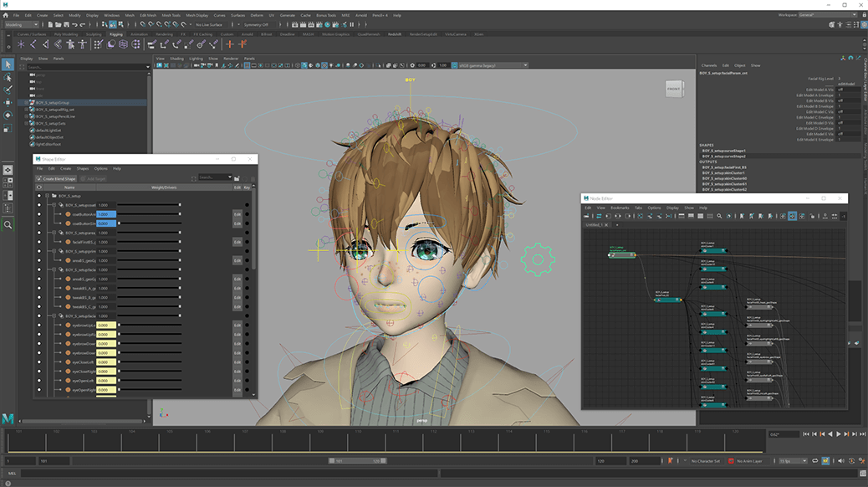Screen dimensions: 868x487
Task: Click Edit button for coatButtonAni row
Action: pyautogui.click(x=237, y=214)
